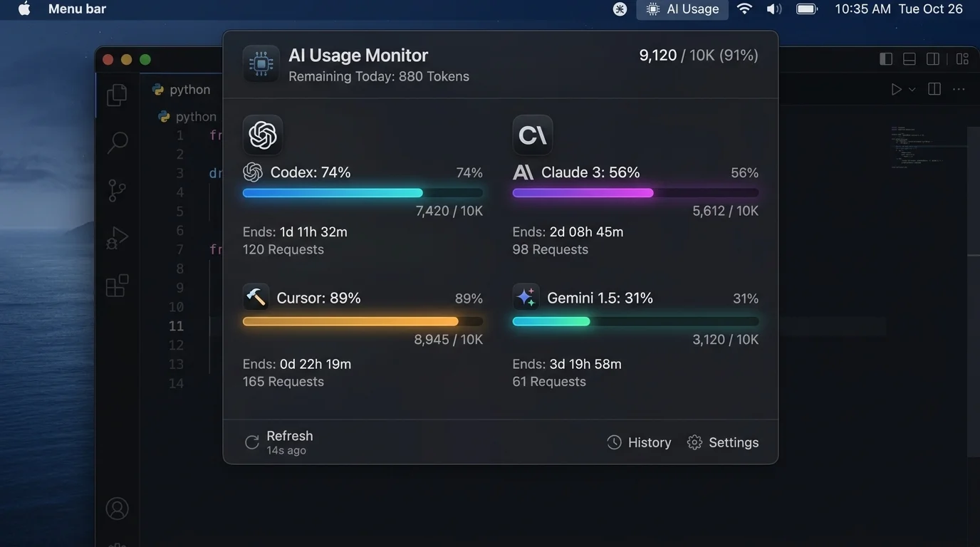This screenshot has width=980, height=547.
Task: Expand the run button dropdown chevron
Action: click(912, 90)
